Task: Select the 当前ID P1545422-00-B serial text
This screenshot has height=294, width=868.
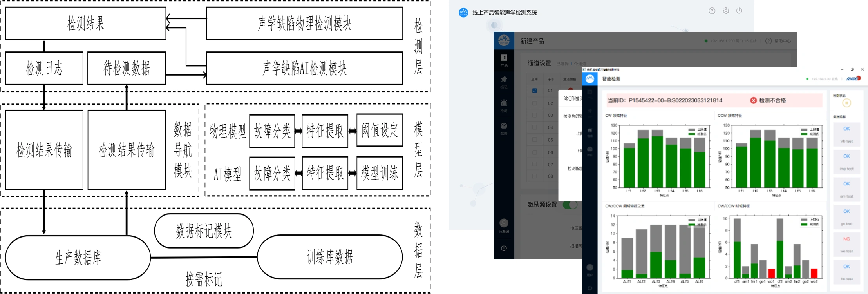Action: pyautogui.click(x=665, y=100)
